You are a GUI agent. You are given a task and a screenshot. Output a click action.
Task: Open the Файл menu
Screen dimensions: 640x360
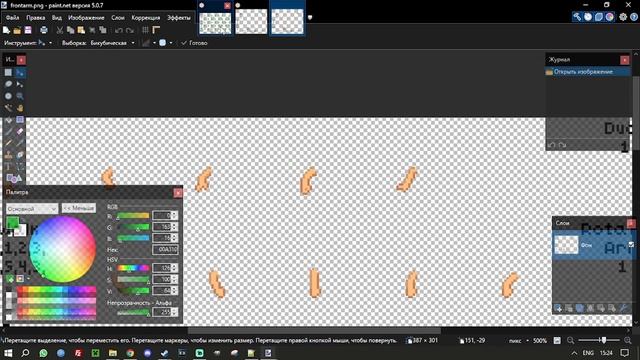pyautogui.click(x=12, y=18)
